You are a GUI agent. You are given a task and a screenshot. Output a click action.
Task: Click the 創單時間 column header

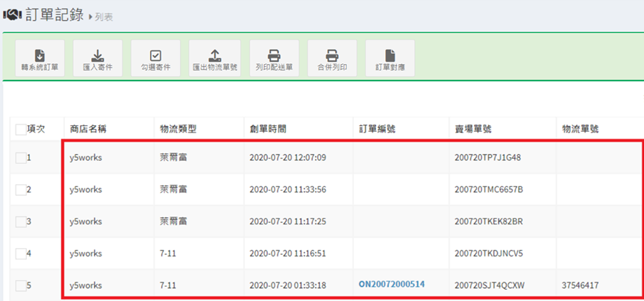tap(268, 129)
